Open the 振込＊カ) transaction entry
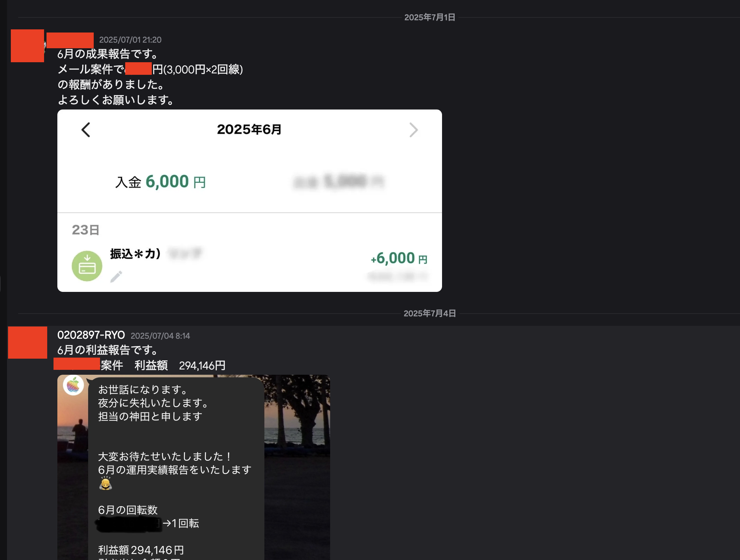The height and width of the screenshot is (560, 740). tap(135, 254)
